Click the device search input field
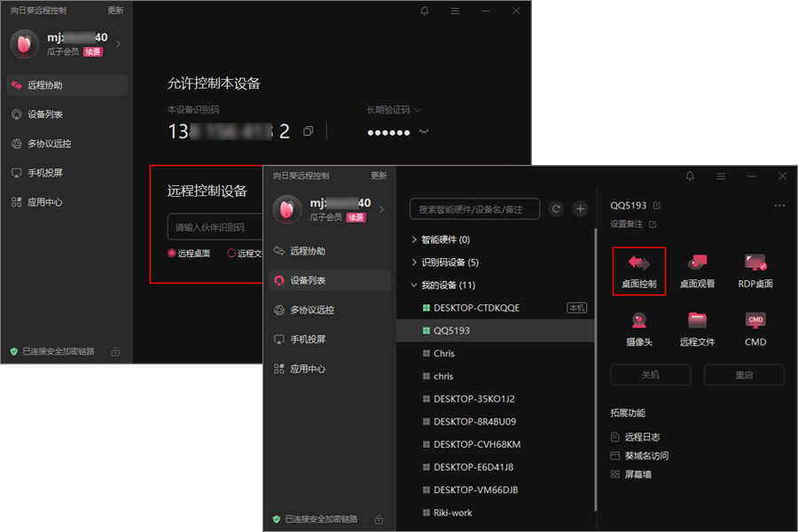The image size is (798, 532). coord(475,209)
